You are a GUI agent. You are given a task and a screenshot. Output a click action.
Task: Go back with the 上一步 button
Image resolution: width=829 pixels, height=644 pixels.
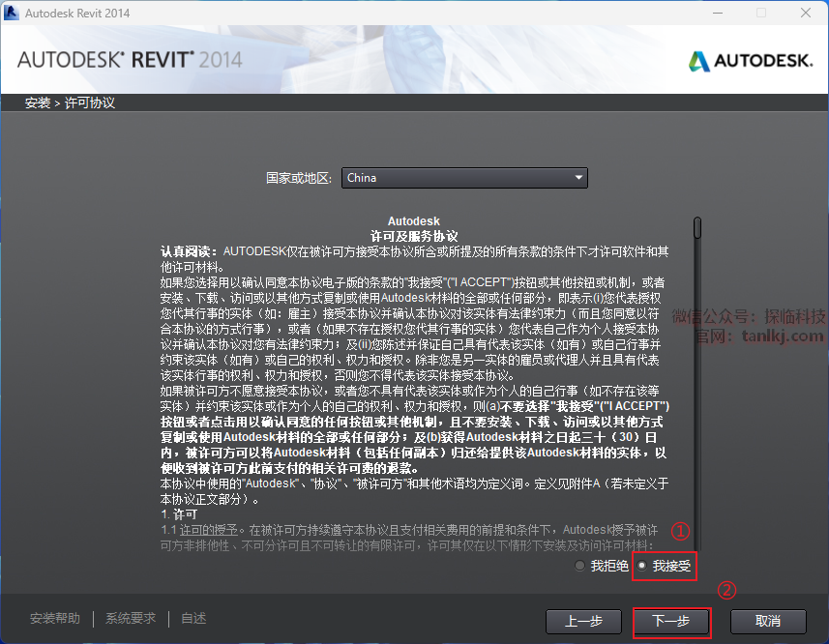pyautogui.click(x=583, y=622)
